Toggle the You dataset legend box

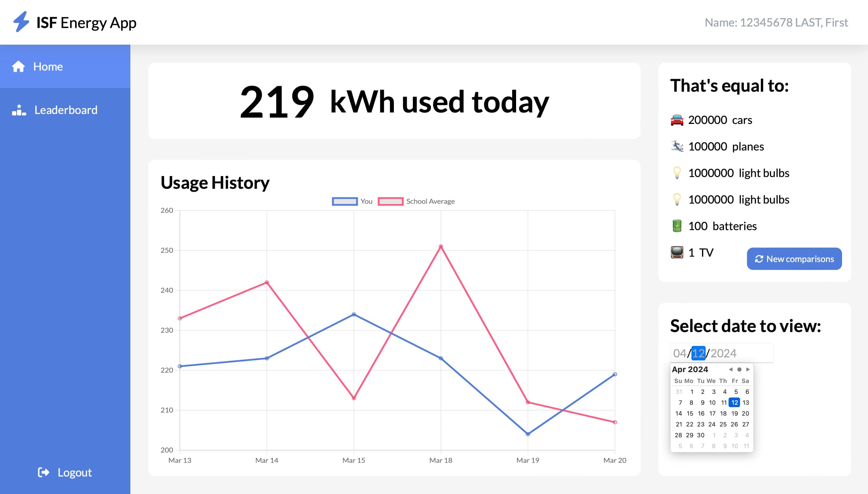point(345,201)
